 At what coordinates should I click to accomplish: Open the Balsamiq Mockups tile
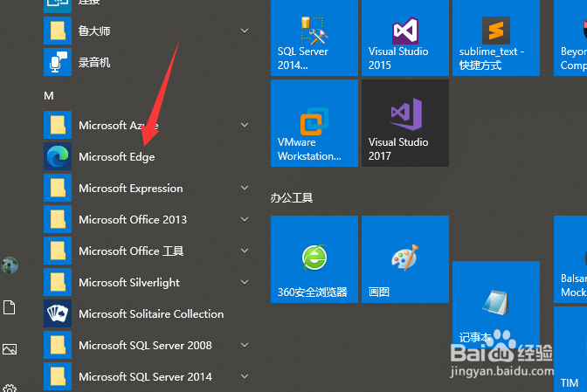570,258
